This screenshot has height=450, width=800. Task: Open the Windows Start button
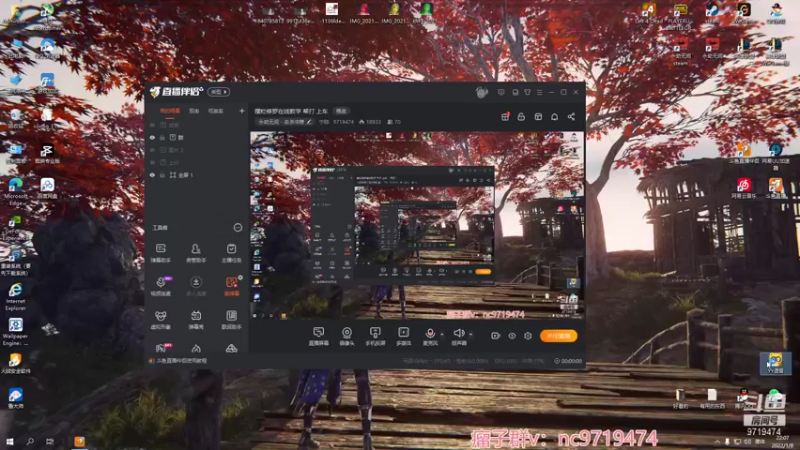pos(9,441)
